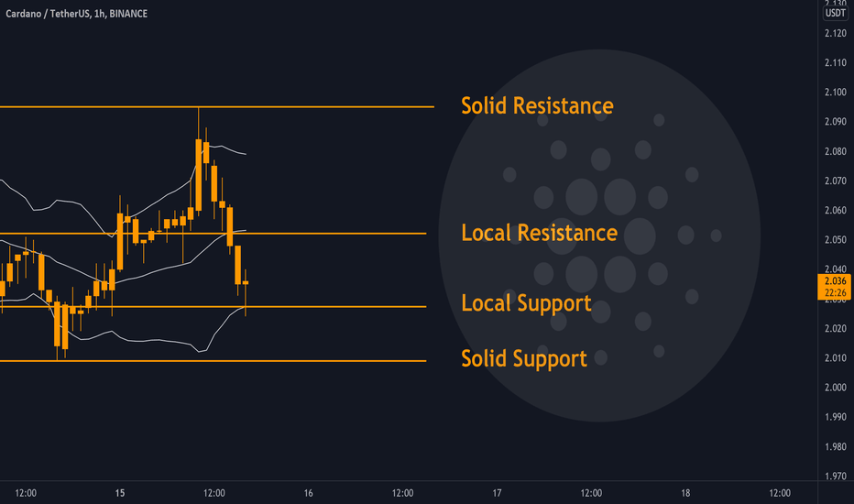The width and height of the screenshot is (854, 504).
Task: Click the latest candle at 2.036
Action: click(x=246, y=283)
